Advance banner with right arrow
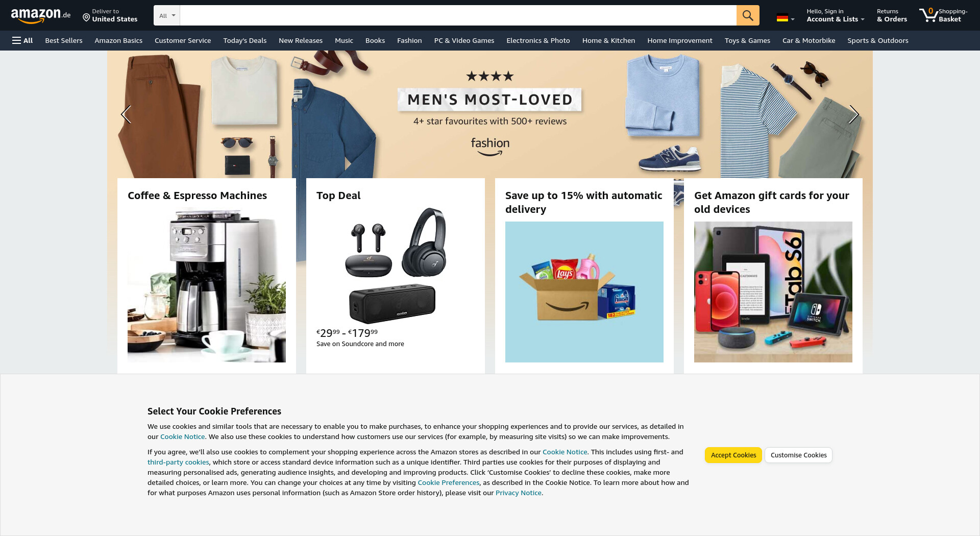 click(853, 114)
